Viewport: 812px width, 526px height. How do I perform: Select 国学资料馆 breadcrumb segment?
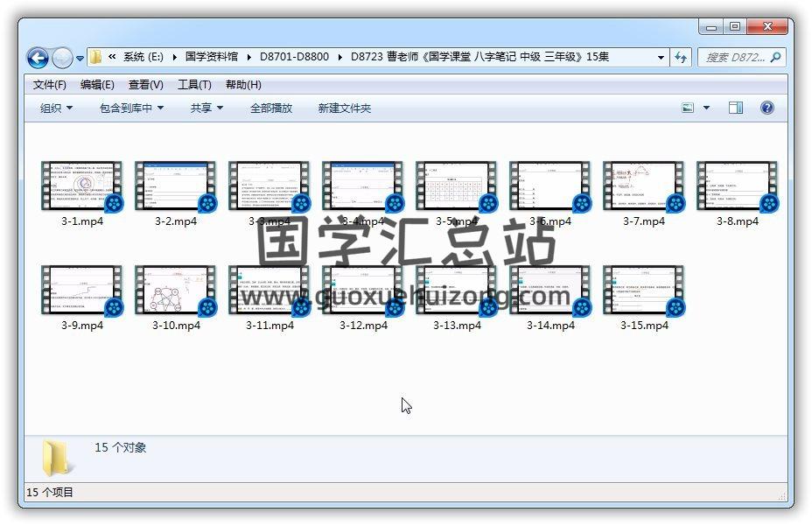coord(211,57)
